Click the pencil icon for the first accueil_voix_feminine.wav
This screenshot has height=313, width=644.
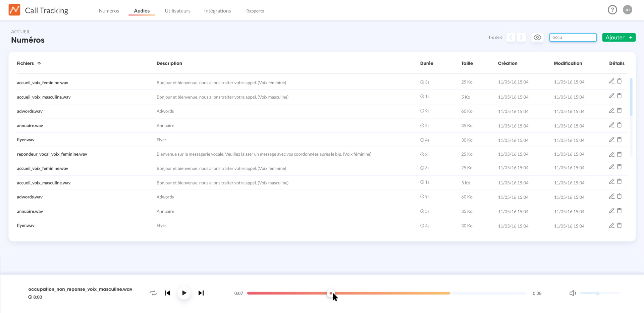click(611, 81)
